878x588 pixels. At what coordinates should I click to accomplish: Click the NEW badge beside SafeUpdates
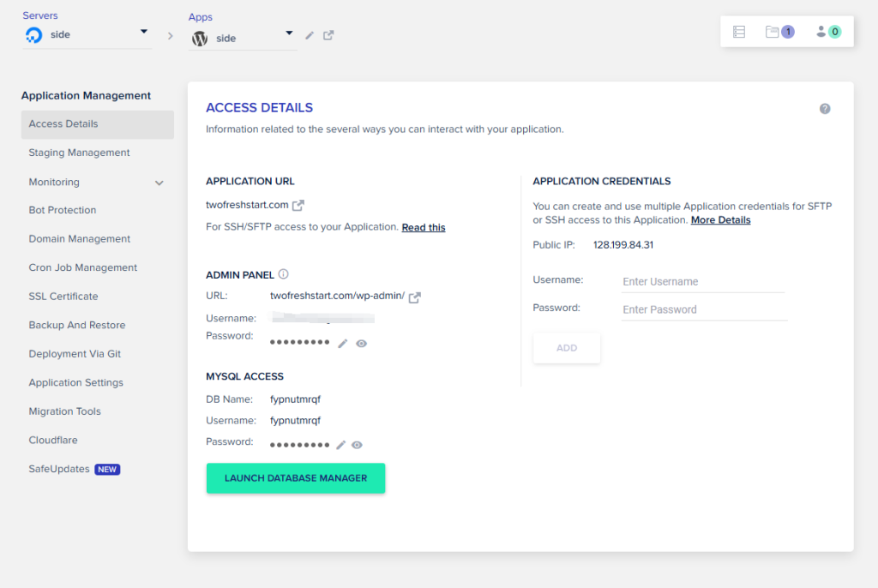(107, 469)
